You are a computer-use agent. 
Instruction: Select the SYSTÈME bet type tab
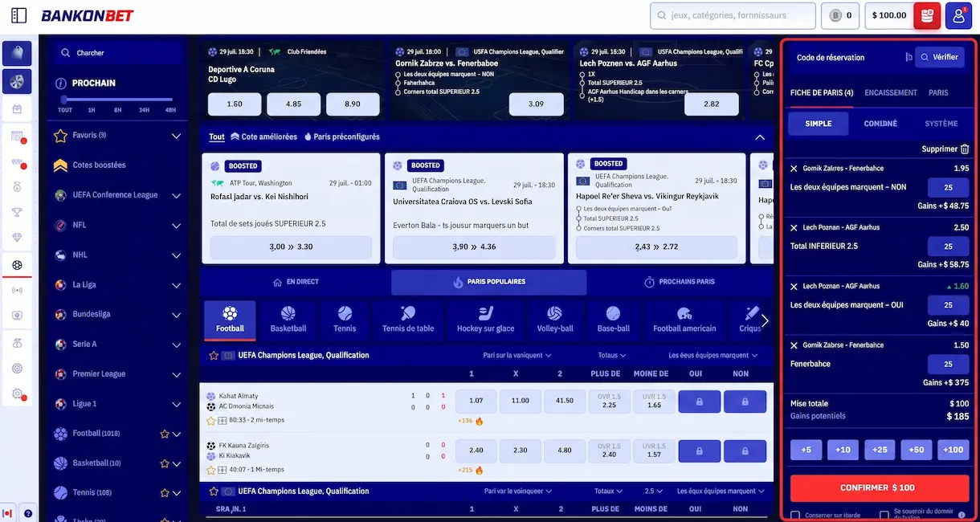click(941, 124)
